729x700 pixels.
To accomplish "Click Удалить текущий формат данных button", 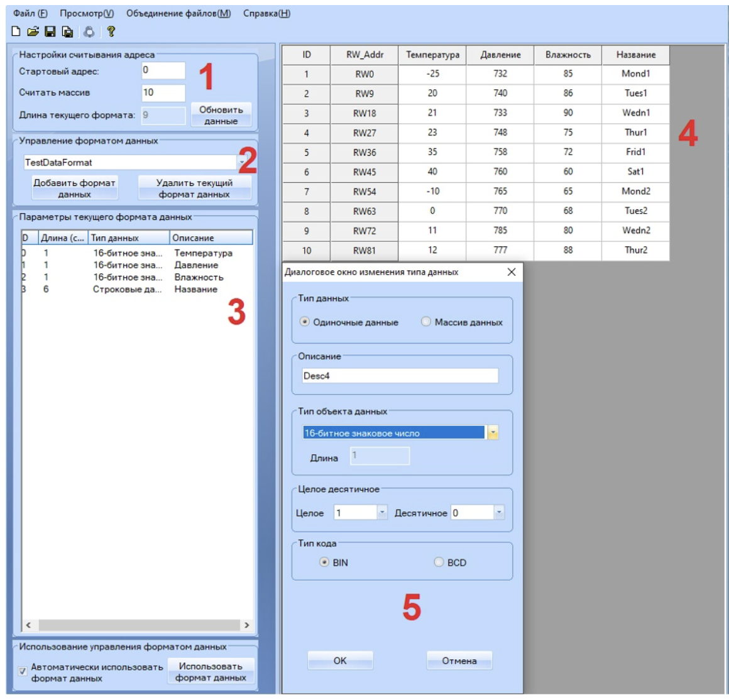I will pos(194,188).
